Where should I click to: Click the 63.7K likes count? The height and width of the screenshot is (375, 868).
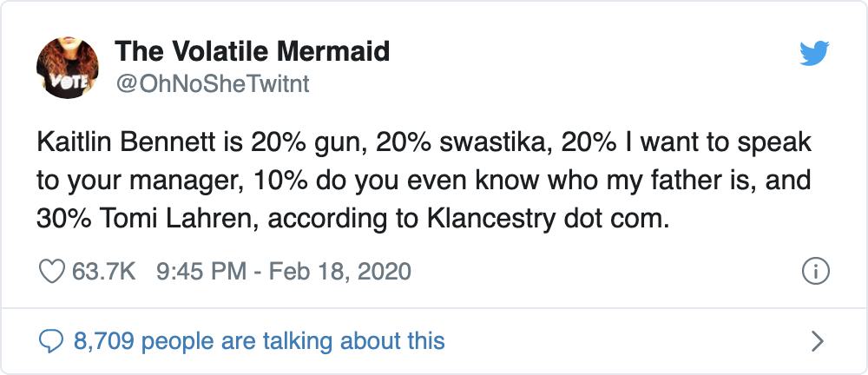coord(104,272)
